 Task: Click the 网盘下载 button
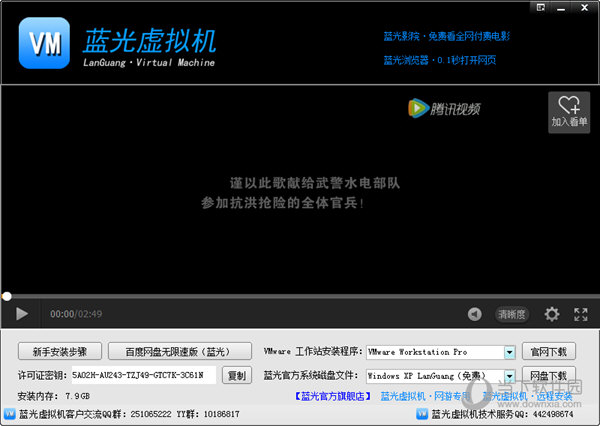point(549,375)
